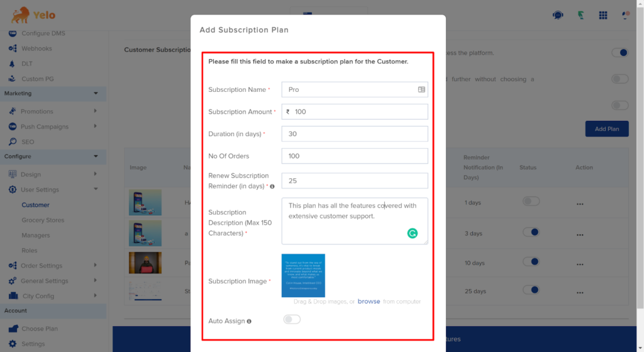Open the Customer menu item
The width and height of the screenshot is (644, 352).
tap(35, 205)
